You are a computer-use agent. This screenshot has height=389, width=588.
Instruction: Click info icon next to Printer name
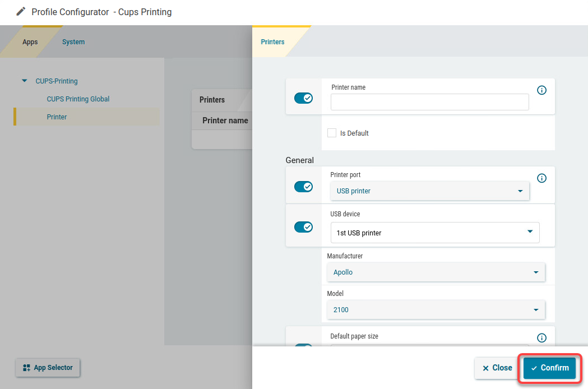pos(541,90)
